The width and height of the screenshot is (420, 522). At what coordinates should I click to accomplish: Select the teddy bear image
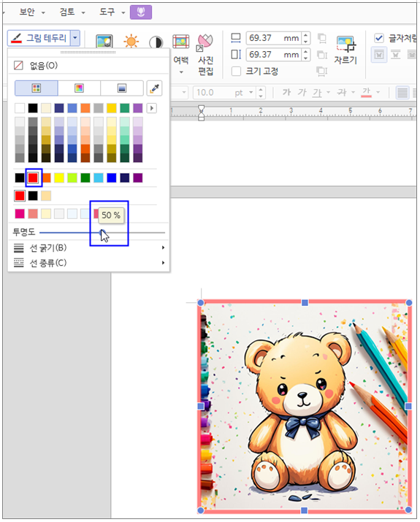(x=305, y=406)
